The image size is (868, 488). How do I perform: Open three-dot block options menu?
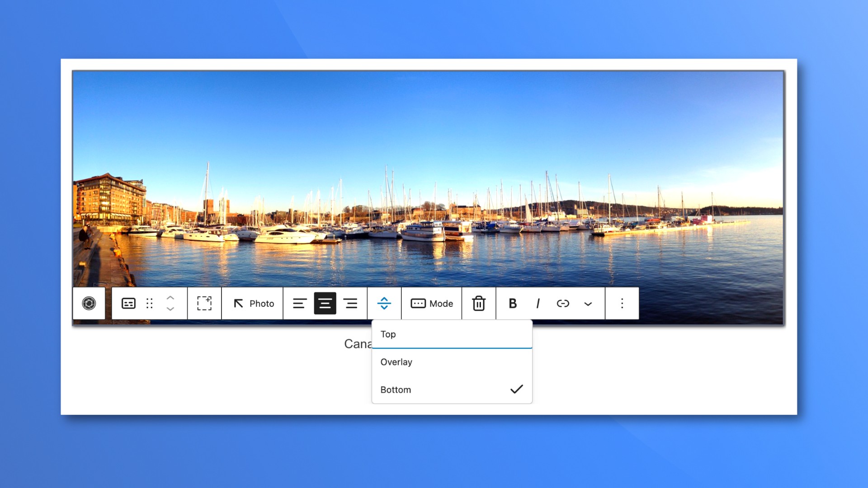622,303
